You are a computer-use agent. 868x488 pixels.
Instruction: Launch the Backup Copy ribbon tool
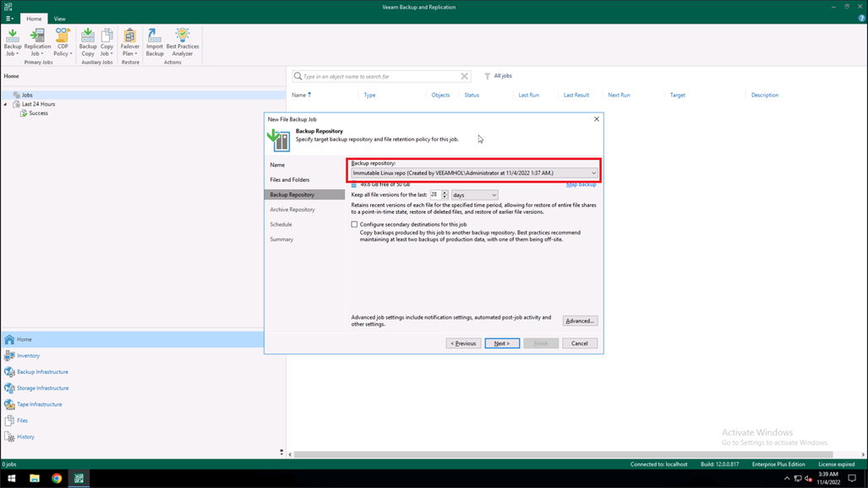[87, 42]
